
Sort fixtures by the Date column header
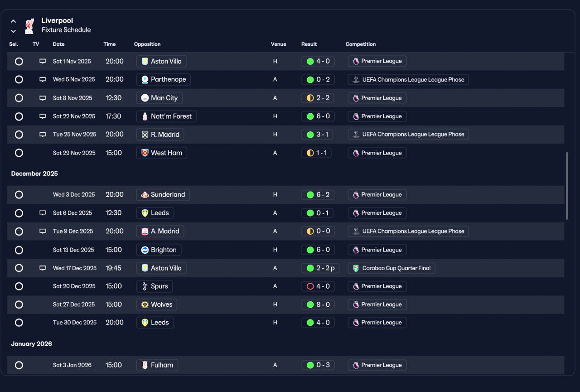59,44
